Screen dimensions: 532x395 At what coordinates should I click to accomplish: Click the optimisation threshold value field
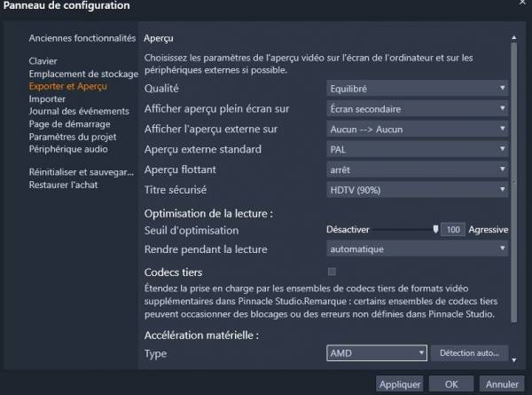(453, 229)
